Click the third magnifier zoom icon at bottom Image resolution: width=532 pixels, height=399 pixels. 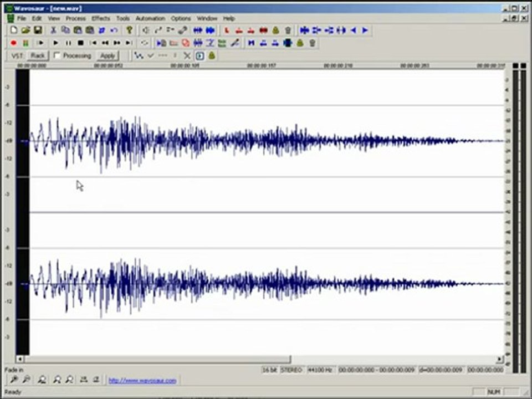tap(42, 380)
